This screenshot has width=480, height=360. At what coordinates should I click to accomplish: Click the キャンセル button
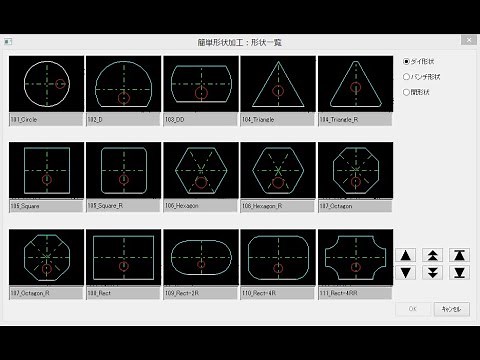[x=452, y=309]
